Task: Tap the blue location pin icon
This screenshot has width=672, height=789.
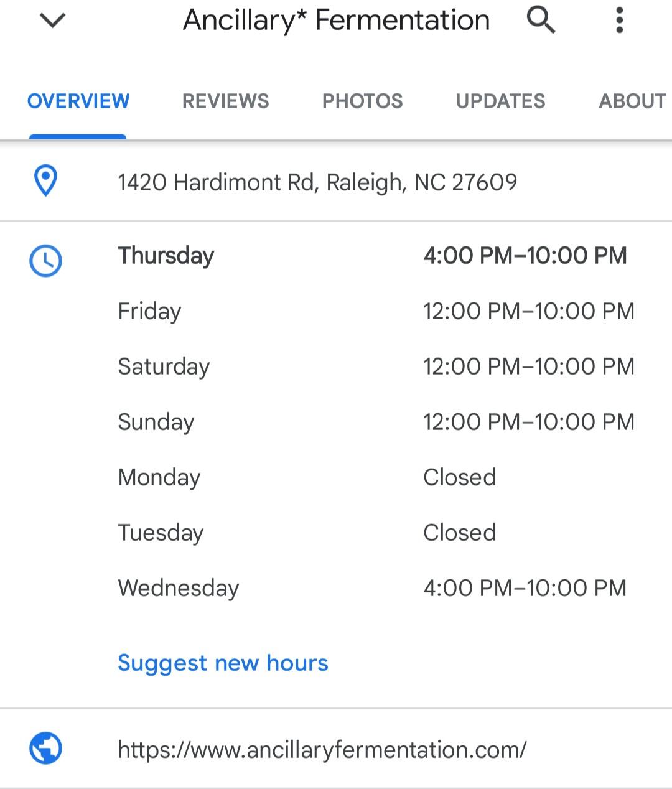Action: [45, 181]
